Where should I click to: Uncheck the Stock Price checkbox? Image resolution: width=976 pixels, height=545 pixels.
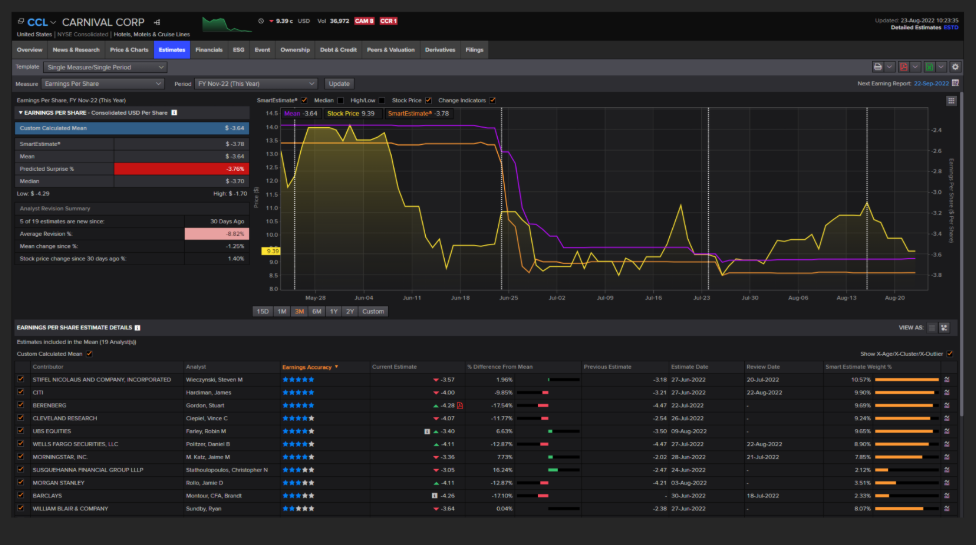coord(428,100)
